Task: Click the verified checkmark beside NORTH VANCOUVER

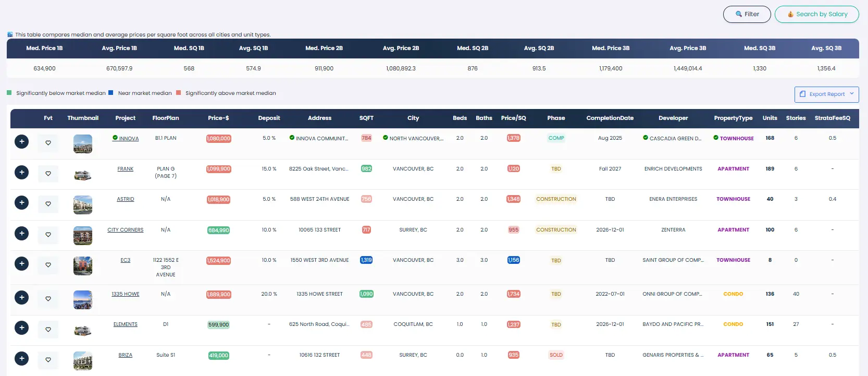Action: pyautogui.click(x=386, y=138)
